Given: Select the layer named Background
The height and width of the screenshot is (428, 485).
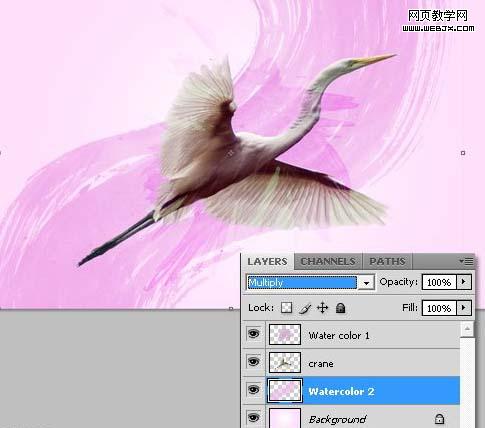Looking at the screenshot, I should point(337,419).
